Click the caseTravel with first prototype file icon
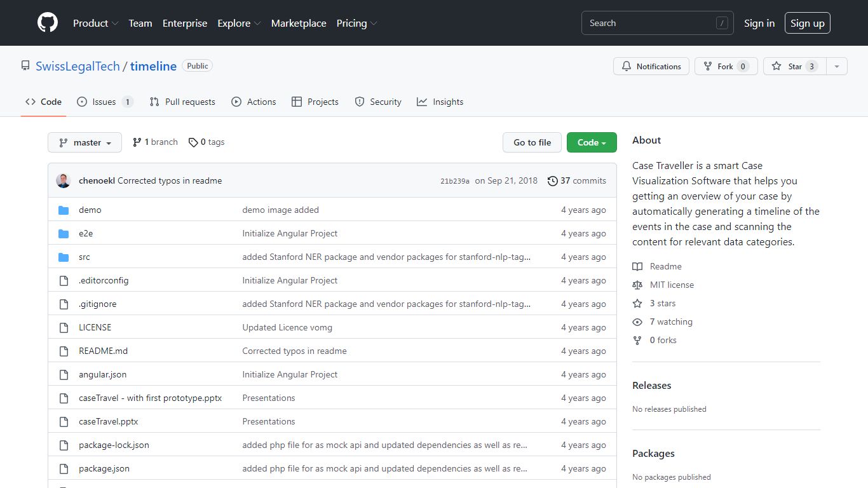 (x=64, y=398)
